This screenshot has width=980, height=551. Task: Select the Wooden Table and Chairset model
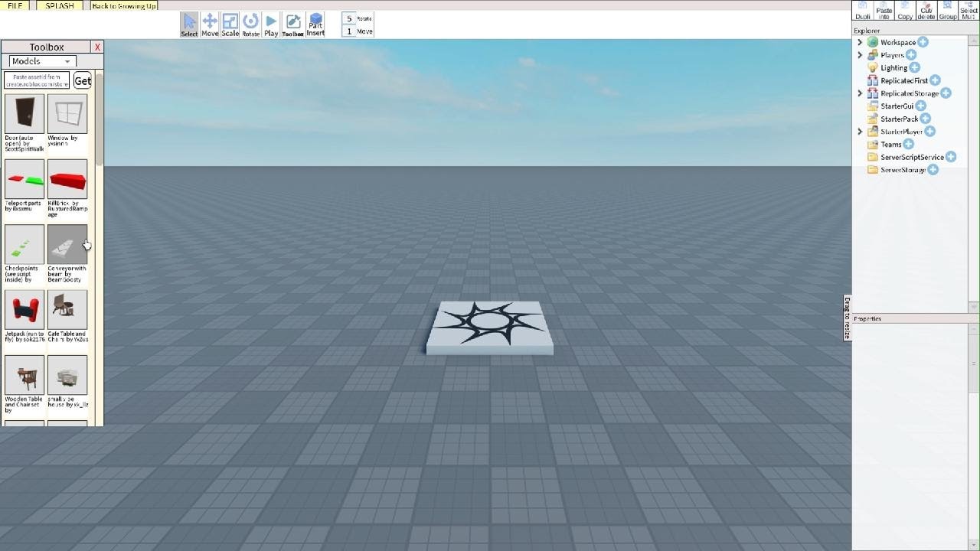point(24,375)
